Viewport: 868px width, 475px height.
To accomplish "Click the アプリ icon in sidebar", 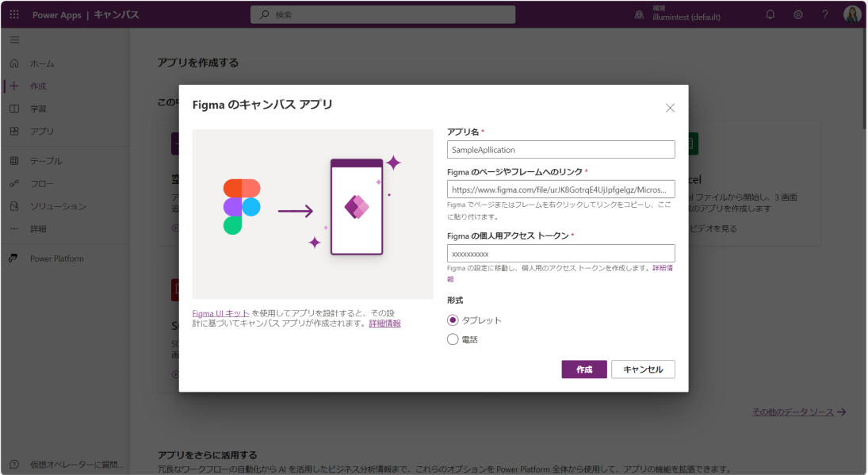I will [x=14, y=131].
